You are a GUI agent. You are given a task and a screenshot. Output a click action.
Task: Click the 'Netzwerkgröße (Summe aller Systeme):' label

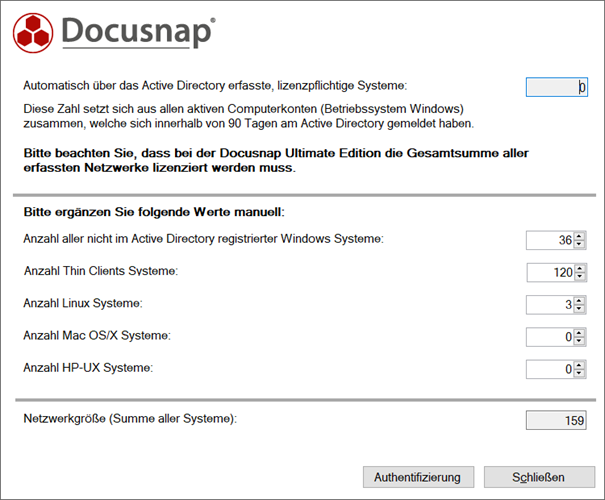pyautogui.click(x=130, y=419)
